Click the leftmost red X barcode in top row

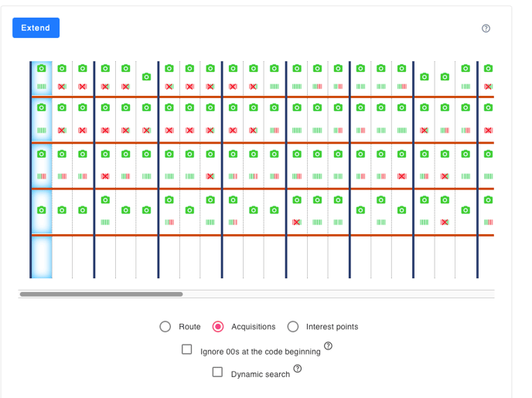point(62,87)
